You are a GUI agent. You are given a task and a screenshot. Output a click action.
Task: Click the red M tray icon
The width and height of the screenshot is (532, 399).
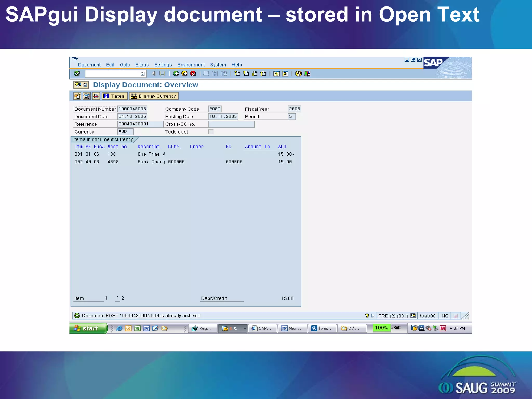point(443,328)
